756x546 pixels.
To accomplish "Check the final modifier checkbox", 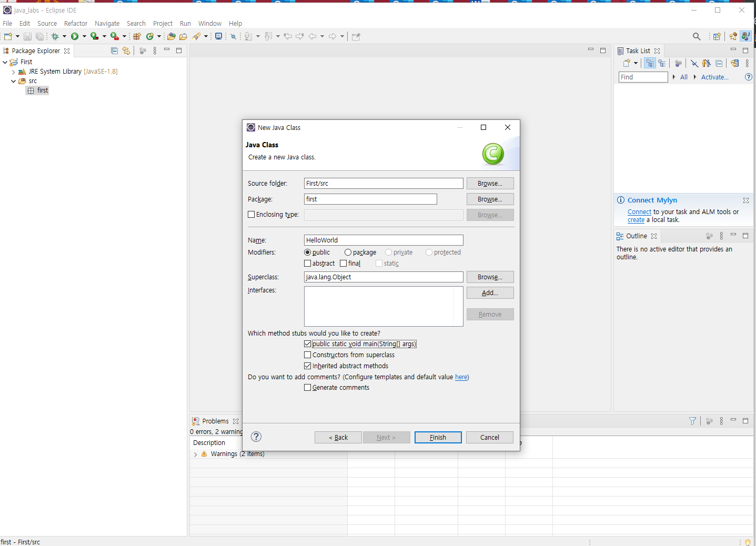I will pyautogui.click(x=344, y=264).
